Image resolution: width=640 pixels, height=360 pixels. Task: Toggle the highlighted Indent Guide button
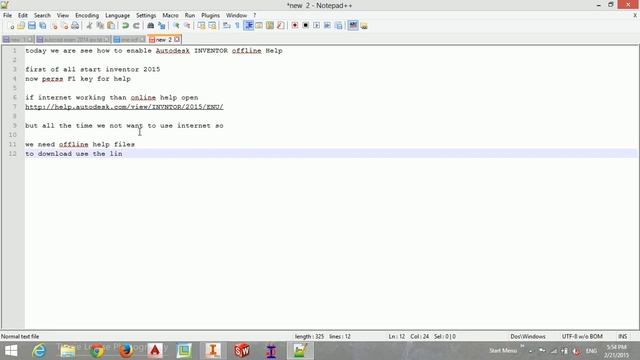click(x=249, y=26)
